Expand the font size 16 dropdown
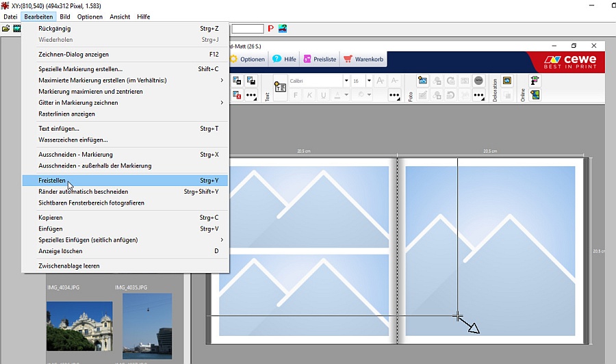Screen dimensions: 616x364 pos(369,81)
